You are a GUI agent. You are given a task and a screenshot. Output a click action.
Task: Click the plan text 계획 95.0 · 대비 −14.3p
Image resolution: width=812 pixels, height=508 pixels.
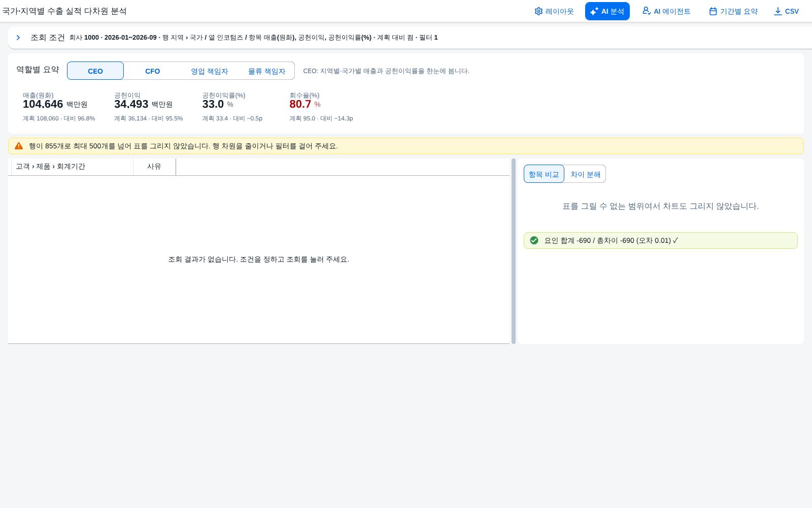pos(321,118)
